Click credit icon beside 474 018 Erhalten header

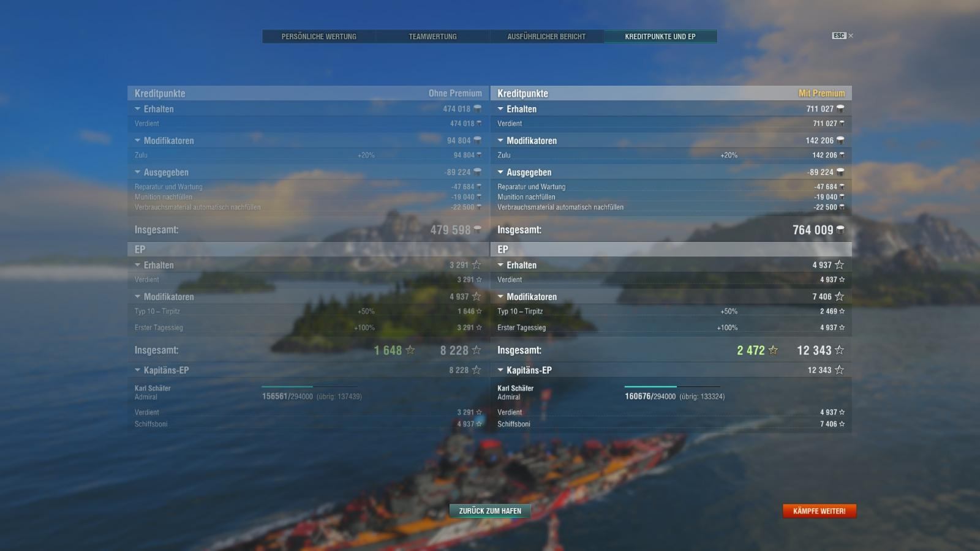click(477, 109)
